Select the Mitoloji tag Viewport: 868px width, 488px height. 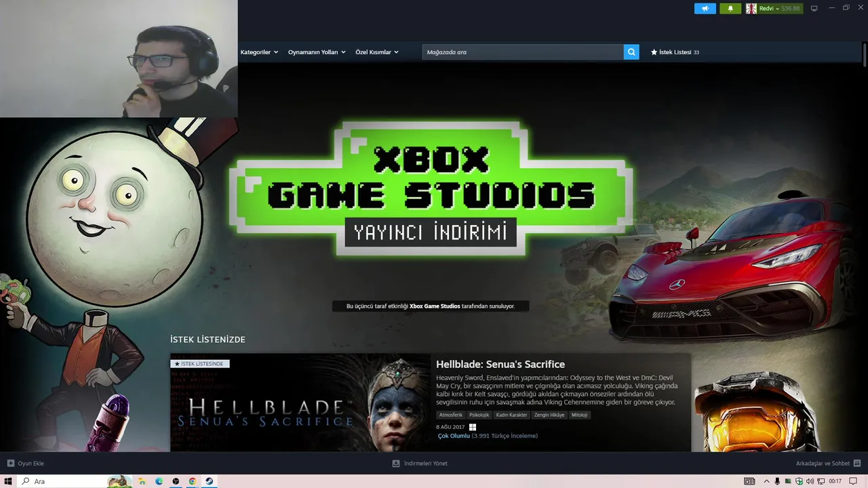tap(579, 415)
